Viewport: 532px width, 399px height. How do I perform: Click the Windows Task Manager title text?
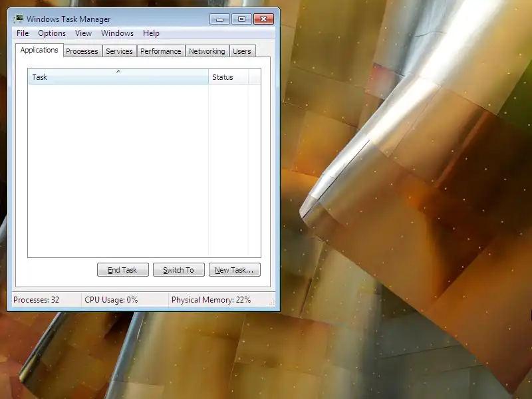(x=68, y=19)
